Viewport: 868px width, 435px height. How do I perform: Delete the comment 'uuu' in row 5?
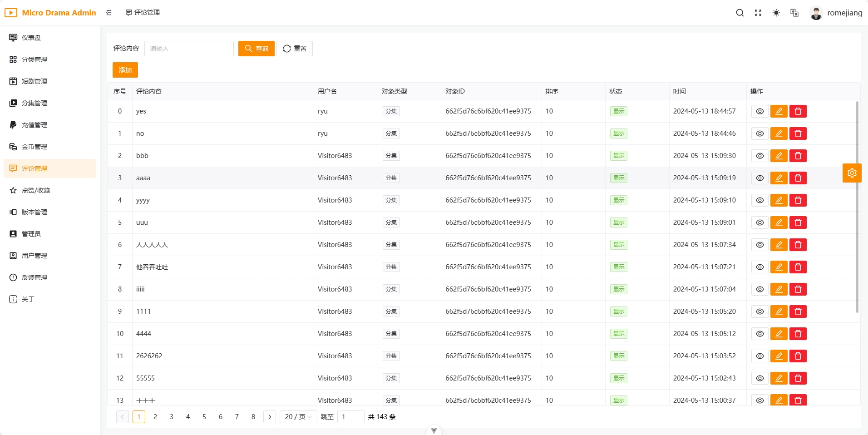coord(798,222)
